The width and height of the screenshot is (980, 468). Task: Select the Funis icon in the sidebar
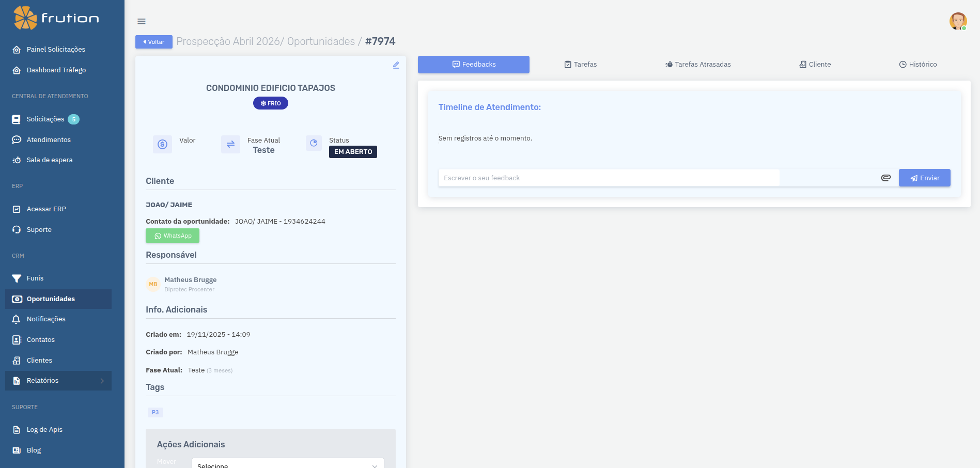coord(16,278)
